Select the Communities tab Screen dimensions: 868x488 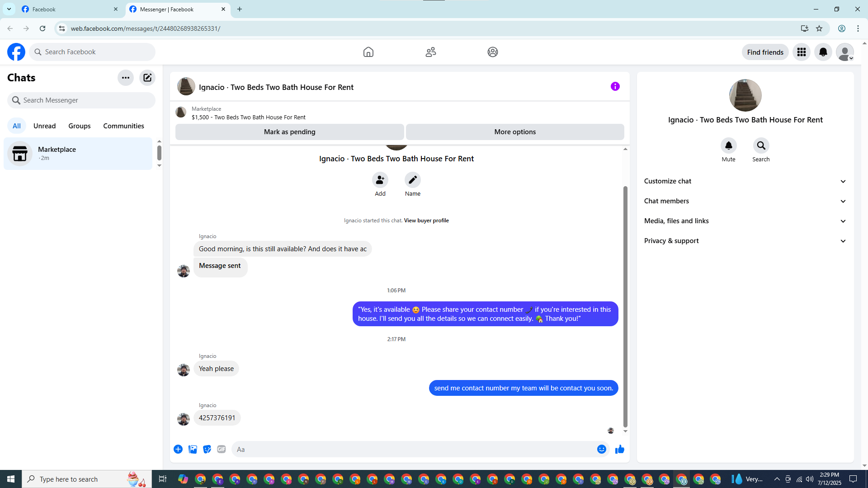[x=123, y=126]
